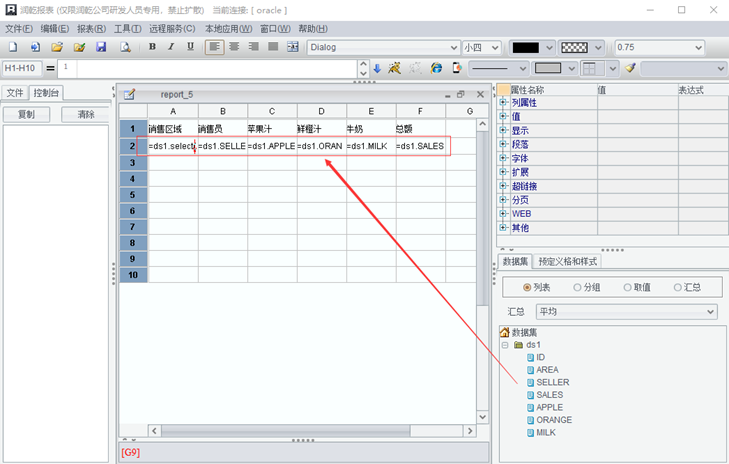Open the black foreground color swatch
The width and height of the screenshot is (729, 464).
[525, 47]
